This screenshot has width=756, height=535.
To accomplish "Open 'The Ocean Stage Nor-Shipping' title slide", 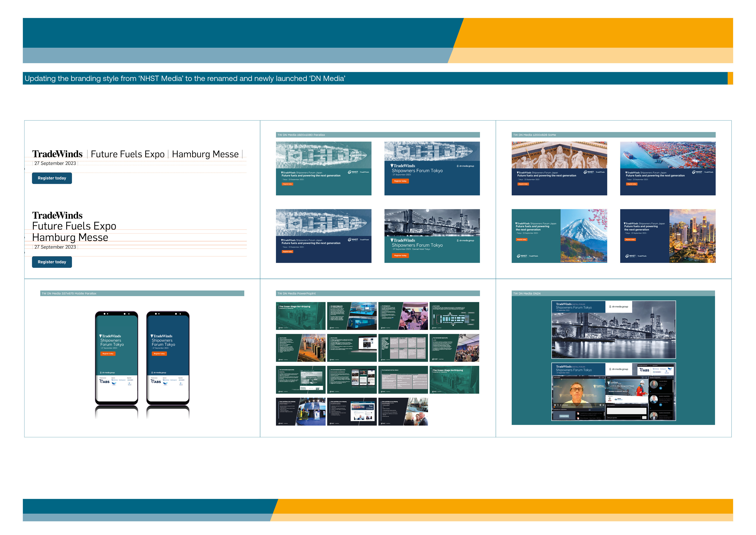I will coord(301,316).
